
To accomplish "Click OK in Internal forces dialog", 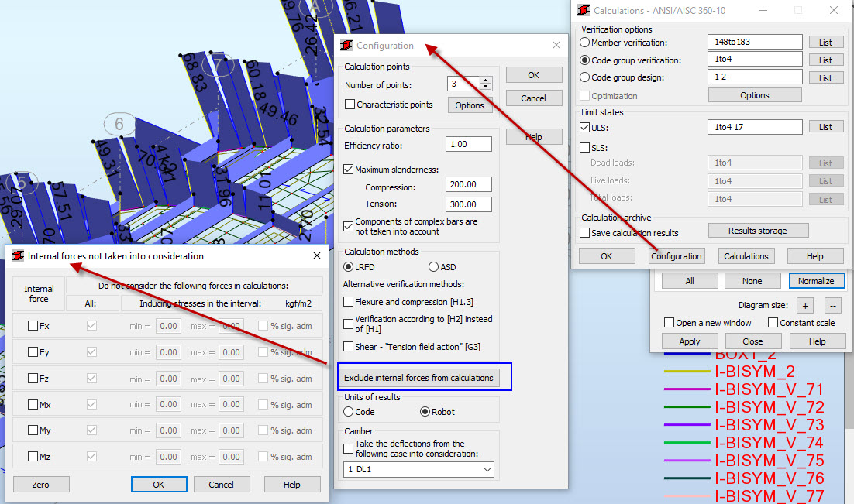I will coord(159,485).
